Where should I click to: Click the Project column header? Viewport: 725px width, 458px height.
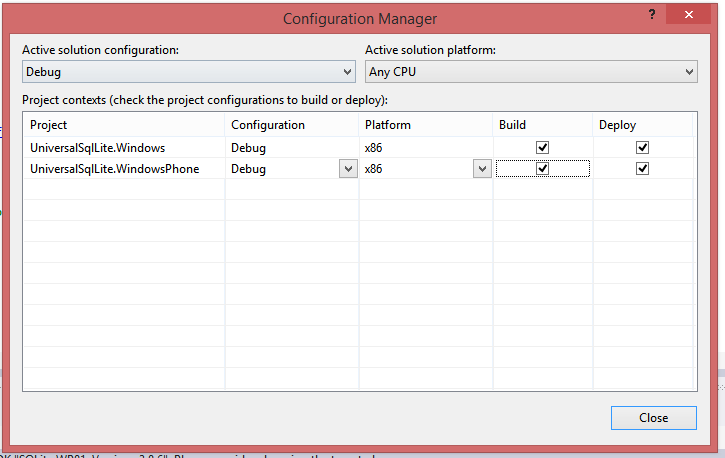(x=124, y=125)
